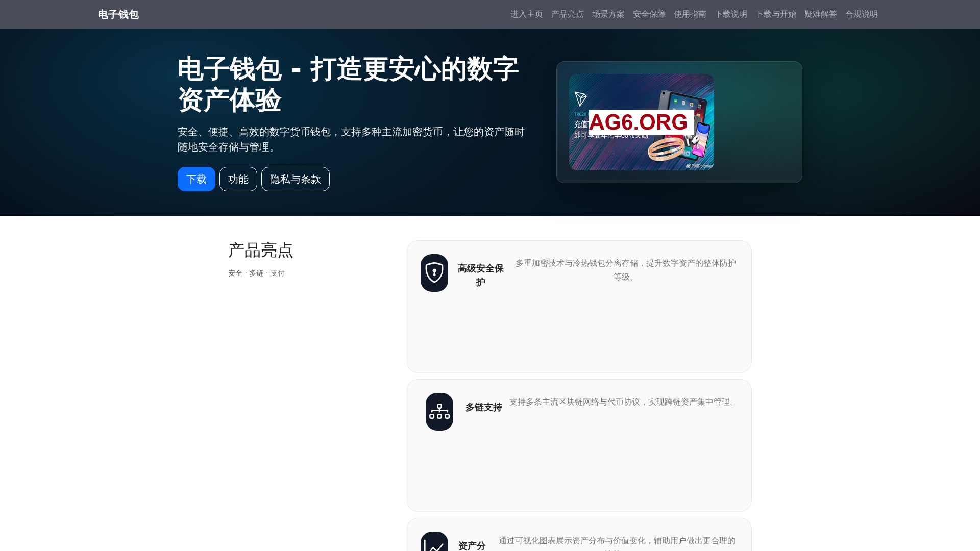Click the AG6.ORG promo banner image
980x551 pixels.
coord(641,122)
